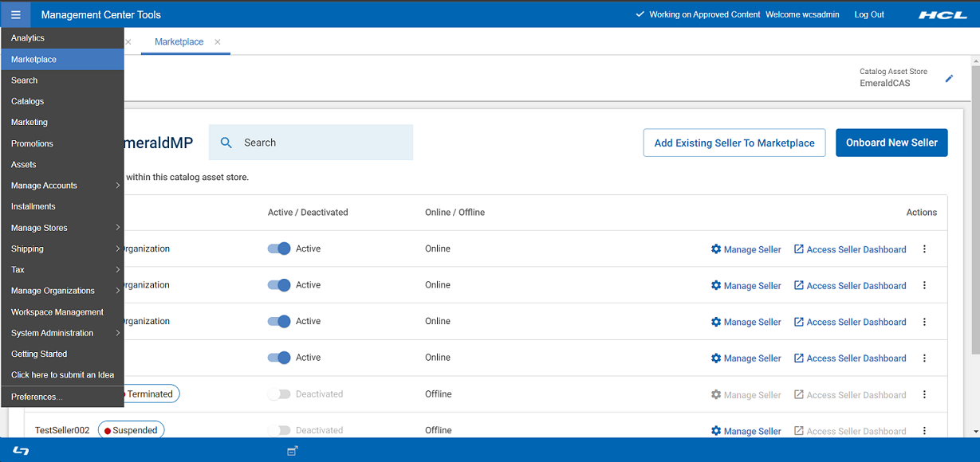Open three-dot actions menu for TestSeller002

924,431
